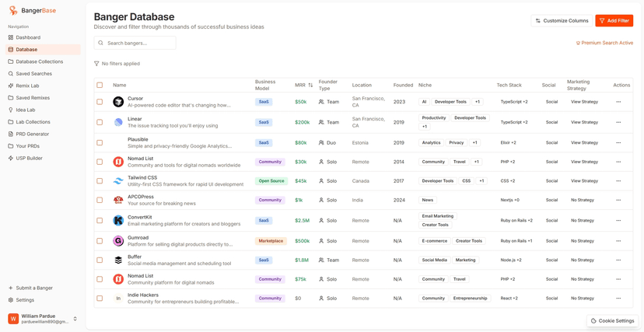This screenshot has height=332, width=644.
Task: Open actions menu for Tailwind CSS row
Action: tap(618, 181)
